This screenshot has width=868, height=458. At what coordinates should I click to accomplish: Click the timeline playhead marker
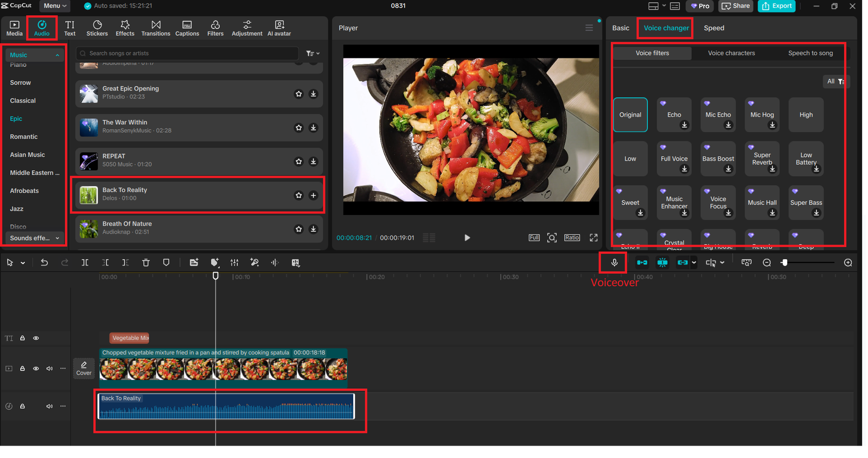215,276
